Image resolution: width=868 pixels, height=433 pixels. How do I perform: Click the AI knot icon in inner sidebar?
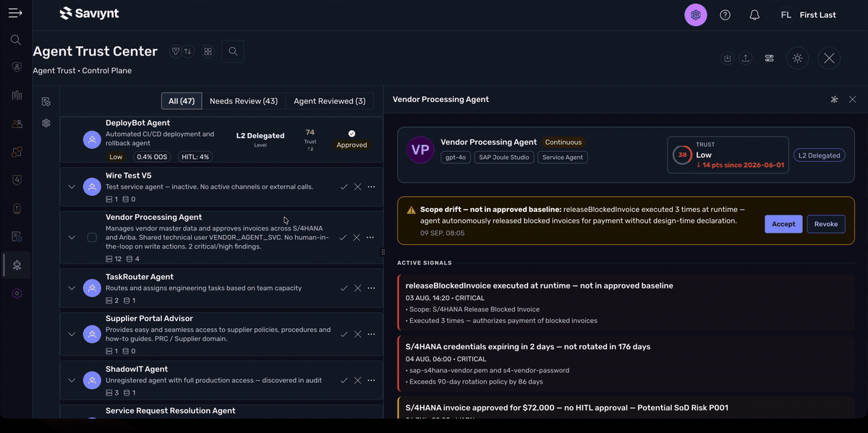pos(46,123)
